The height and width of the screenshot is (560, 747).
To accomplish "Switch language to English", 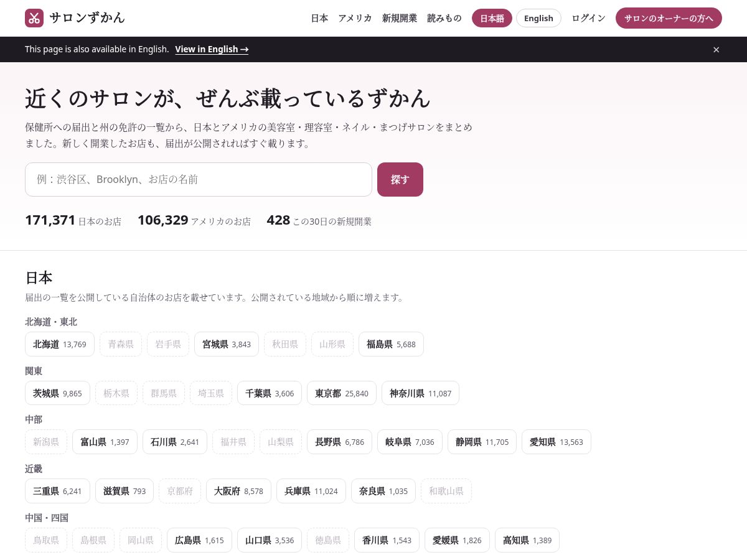I will (x=538, y=18).
